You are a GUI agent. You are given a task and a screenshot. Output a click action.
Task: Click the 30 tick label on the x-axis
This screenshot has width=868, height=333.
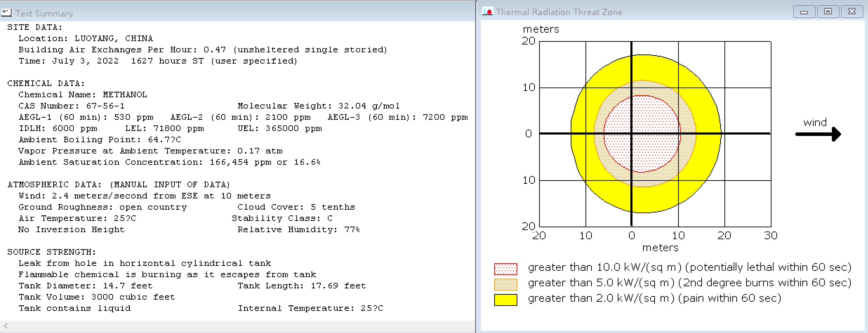click(771, 236)
